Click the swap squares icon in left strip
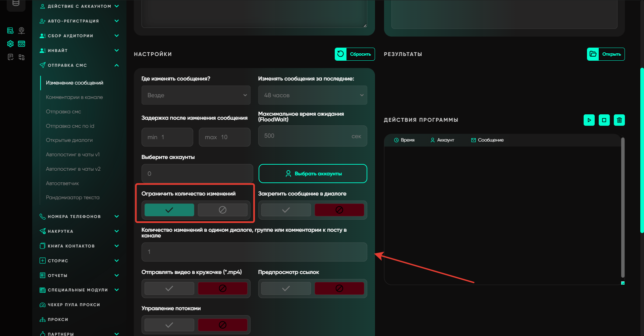Viewport: 644px width, 336px height. 21,57
